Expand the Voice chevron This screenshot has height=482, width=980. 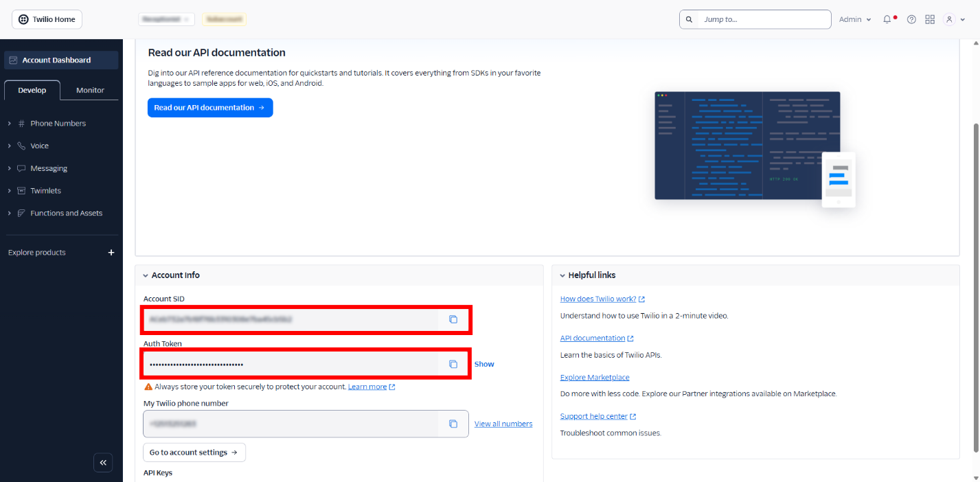tap(10, 146)
